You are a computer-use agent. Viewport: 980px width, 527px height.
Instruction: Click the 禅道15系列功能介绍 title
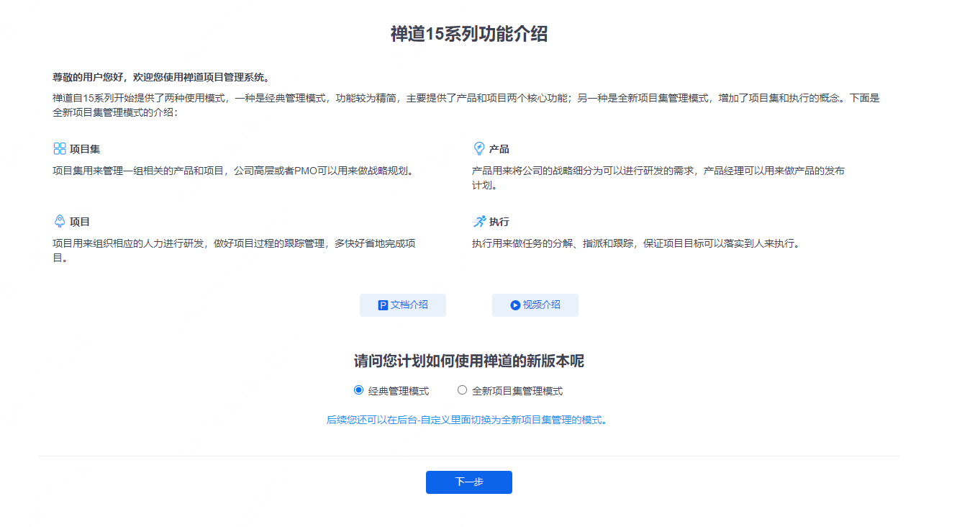pyautogui.click(x=469, y=34)
